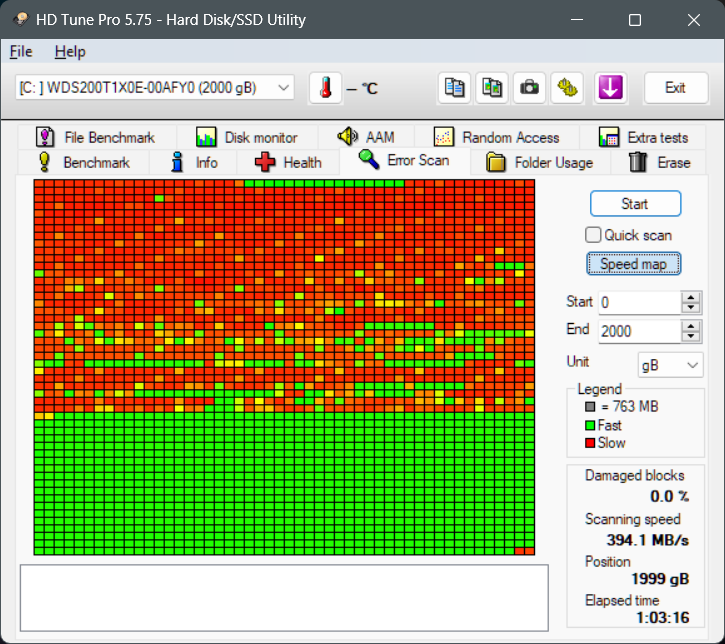This screenshot has width=725, height=644.
Task: Switch to the Health tab
Action: point(289,162)
